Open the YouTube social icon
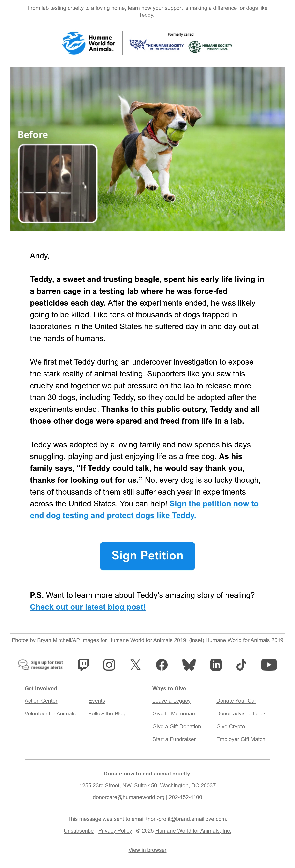Screen dimensions: 295x868 point(269,665)
